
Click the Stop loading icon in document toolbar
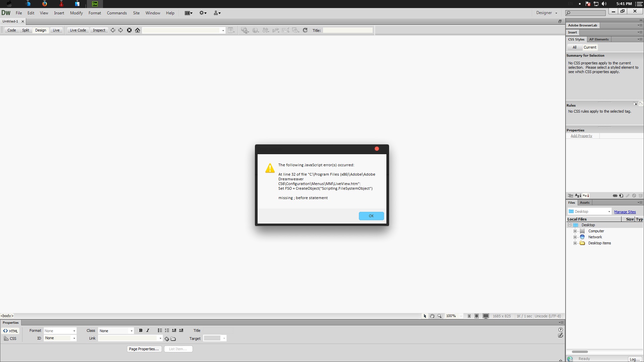click(129, 30)
